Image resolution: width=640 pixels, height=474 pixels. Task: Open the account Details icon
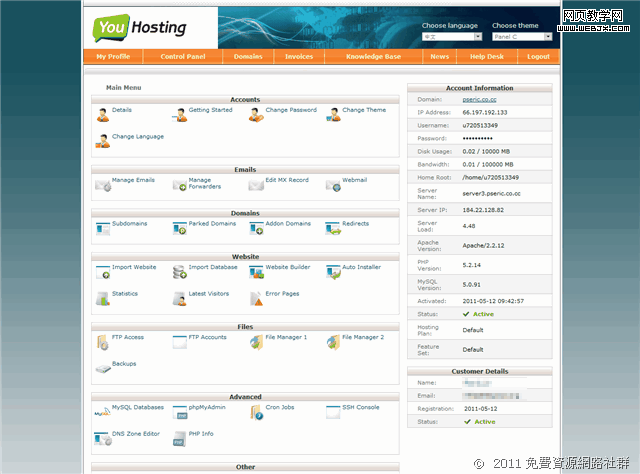(x=103, y=115)
